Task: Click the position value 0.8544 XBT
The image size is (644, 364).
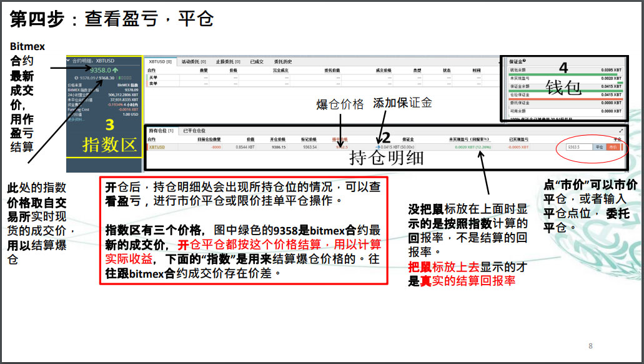Action: 245,147
